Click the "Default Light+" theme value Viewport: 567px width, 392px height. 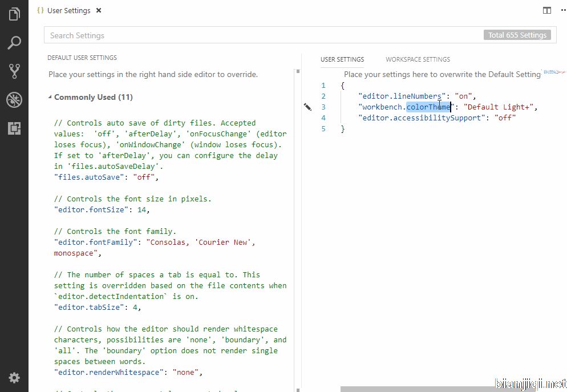tap(499, 107)
